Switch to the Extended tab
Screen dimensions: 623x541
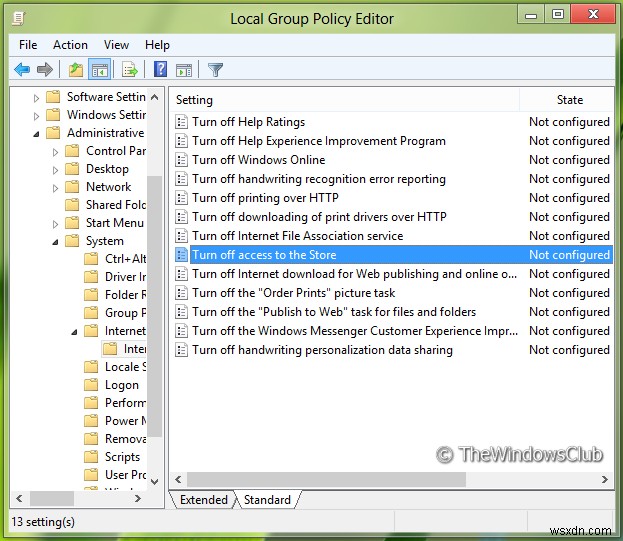[x=204, y=500]
